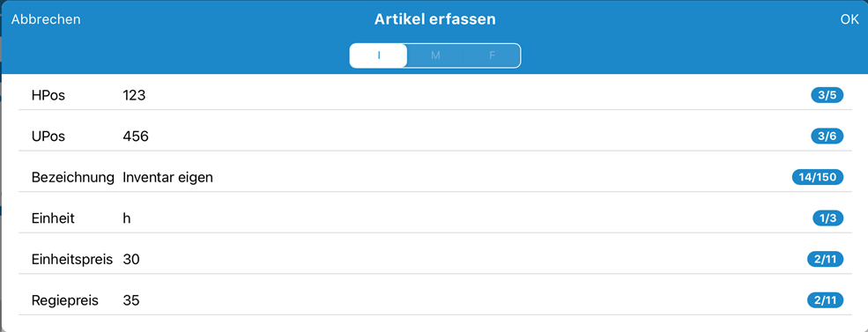The image size is (868, 332).
Task: Select the I segment in the header
Action: point(379,55)
